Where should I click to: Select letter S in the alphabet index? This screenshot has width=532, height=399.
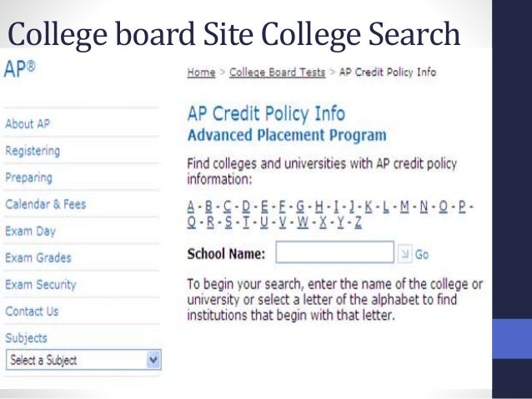point(228,222)
